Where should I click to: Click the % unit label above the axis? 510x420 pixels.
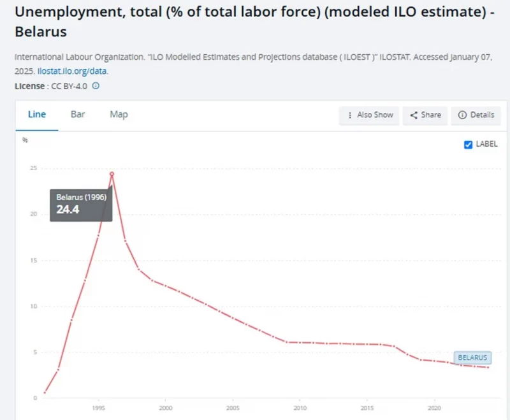[x=26, y=141]
